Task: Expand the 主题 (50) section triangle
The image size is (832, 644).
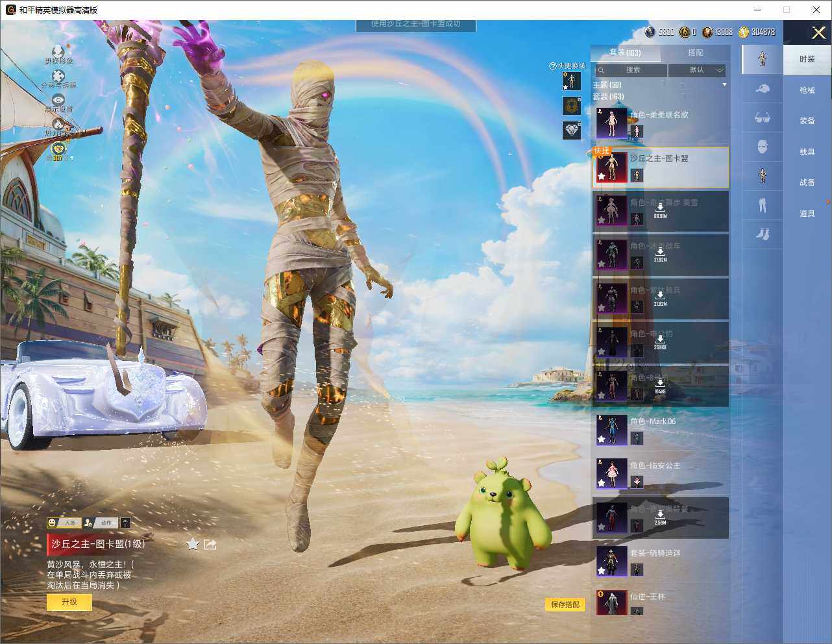Action: (724, 85)
